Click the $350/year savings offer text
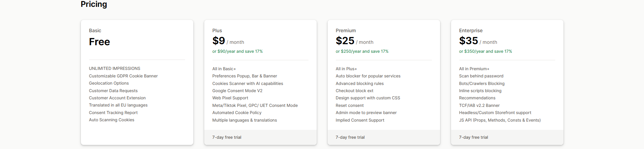The image size is (644, 149). [485, 51]
